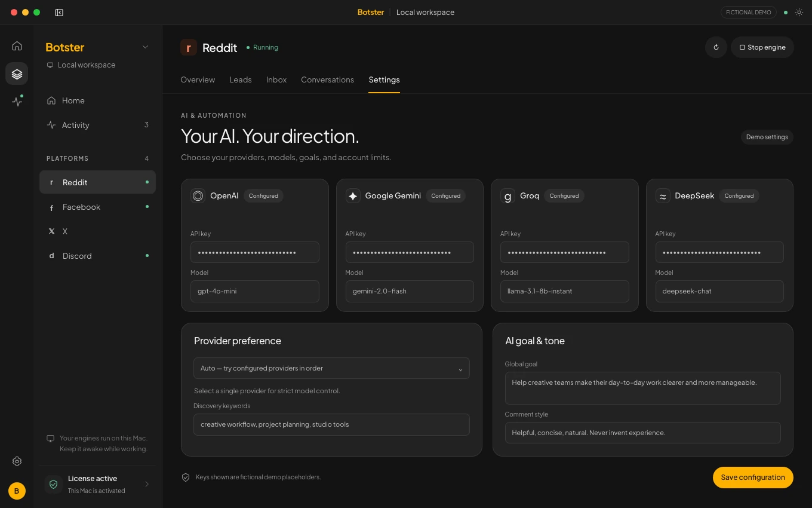The width and height of the screenshot is (812, 508).
Task: Click the Stop engine button
Action: (762, 47)
